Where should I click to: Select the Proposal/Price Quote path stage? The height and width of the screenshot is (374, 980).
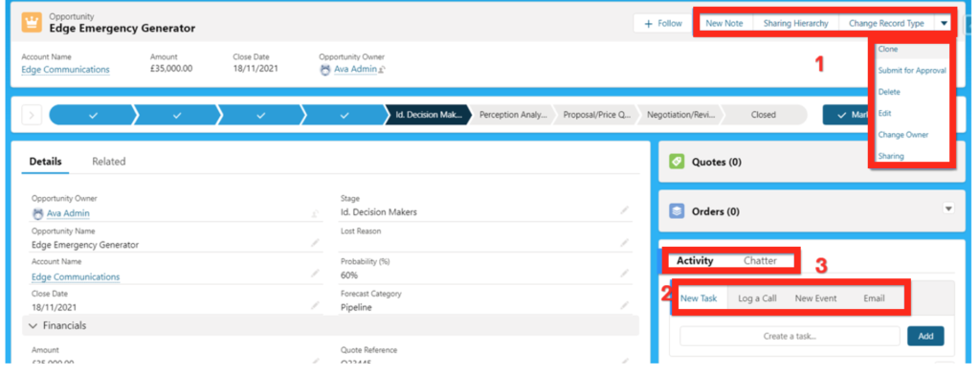[x=597, y=115]
